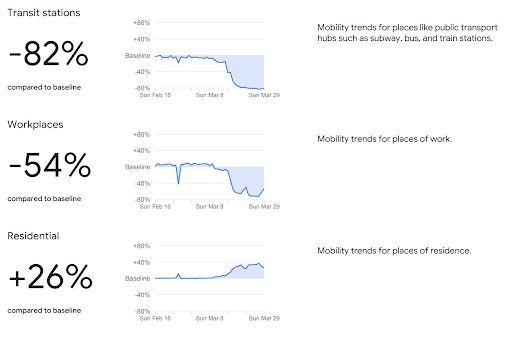512x360 pixels.
Task: Select the places of work description
Action: [x=384, y=139]
